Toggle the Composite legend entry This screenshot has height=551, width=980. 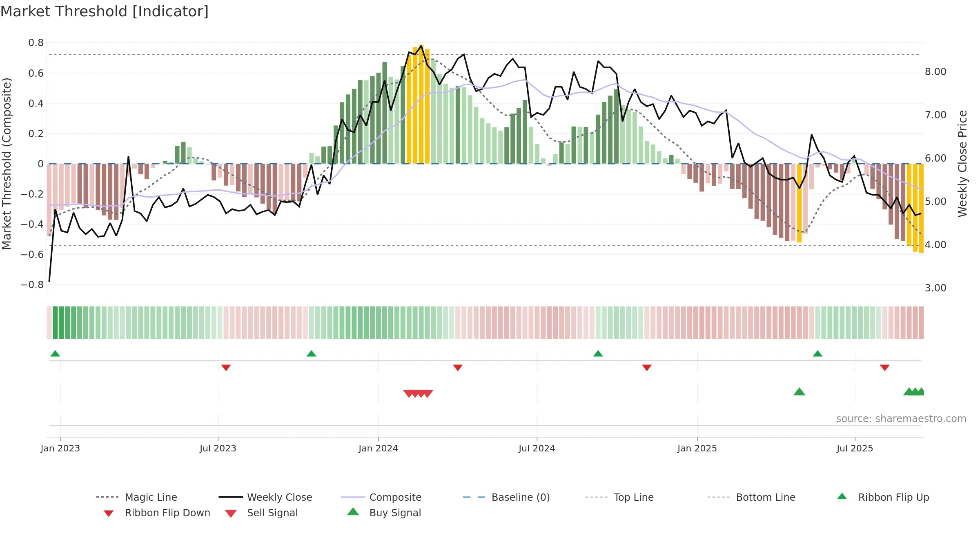(381, 497)
